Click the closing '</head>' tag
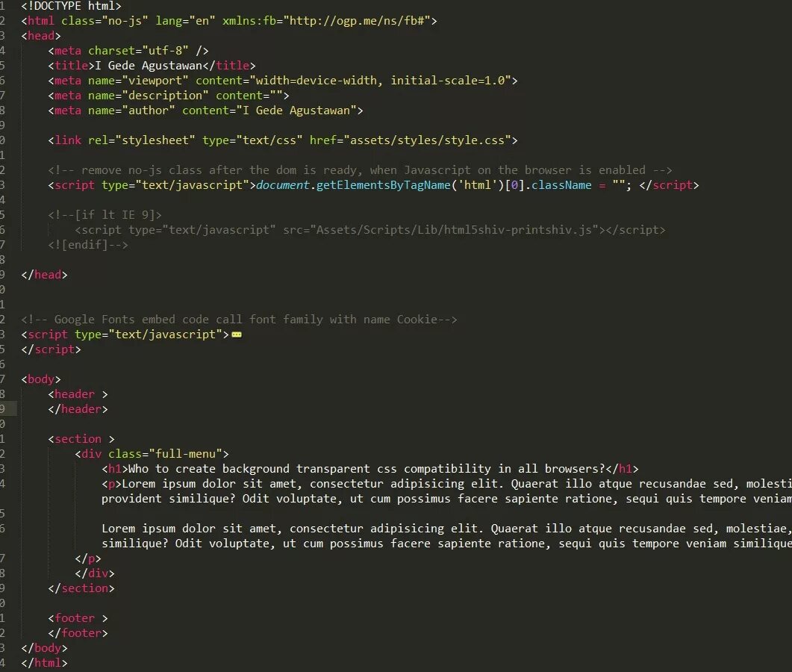The height and width of the screenshot is (672, 792). (x=45, y=274)
